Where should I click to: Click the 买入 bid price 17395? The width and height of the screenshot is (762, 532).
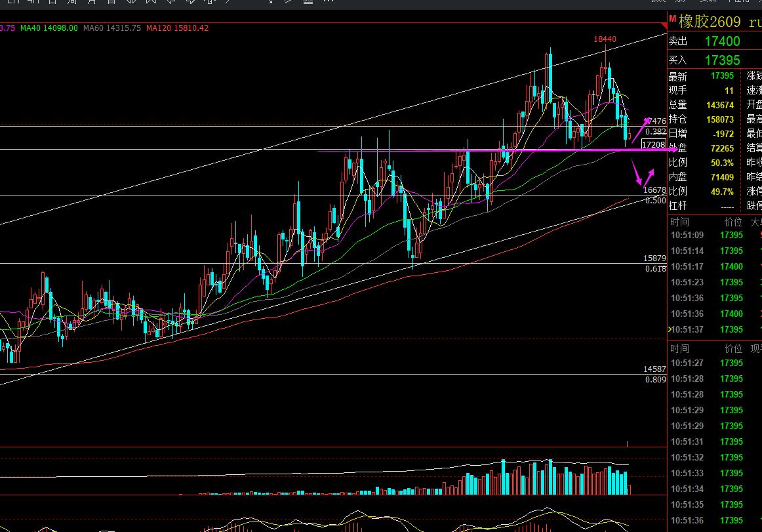[722, 60]
